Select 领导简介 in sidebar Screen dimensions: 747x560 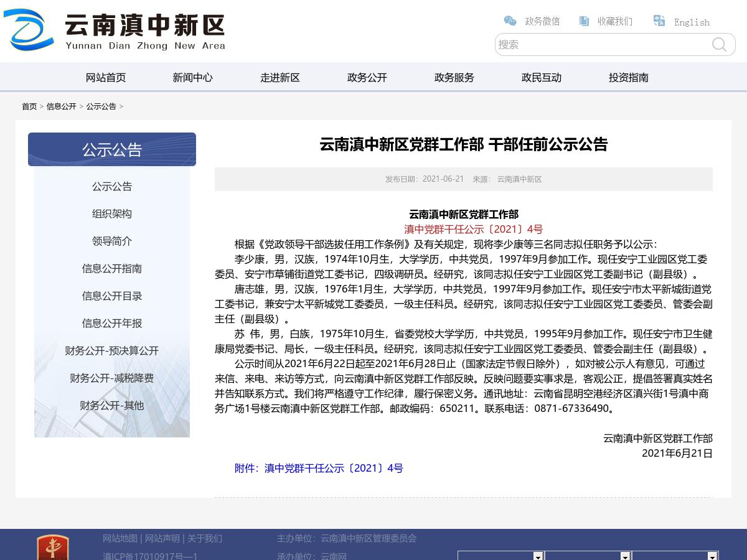(x=112, y=241)
